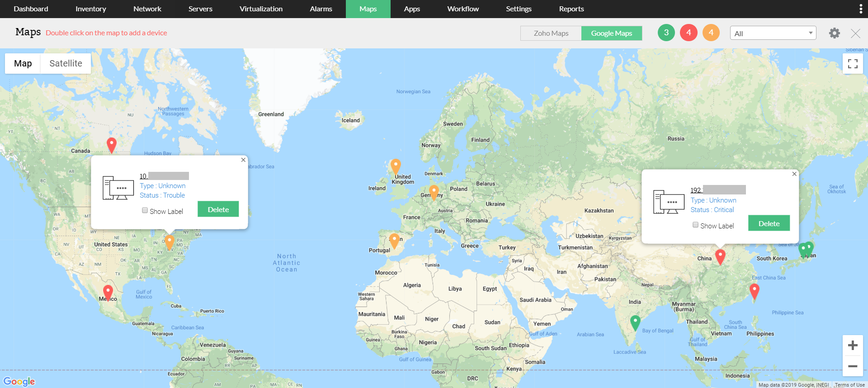This screenshot has height=388, width=868.
Task: Switch to Satellite view type
Action: click(66, 64)
